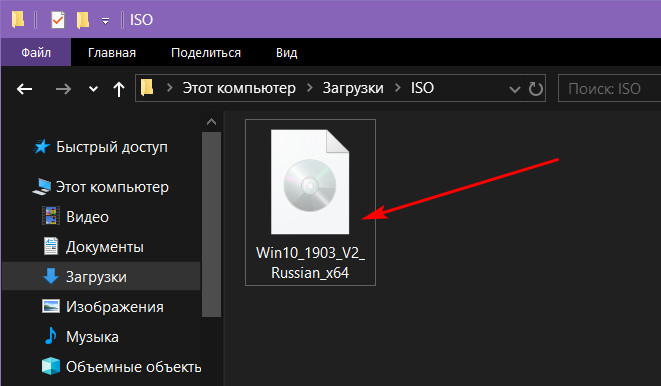Switch to the Главная ribbon tab
Screen dimensions: 661x386
pos(112,53)
